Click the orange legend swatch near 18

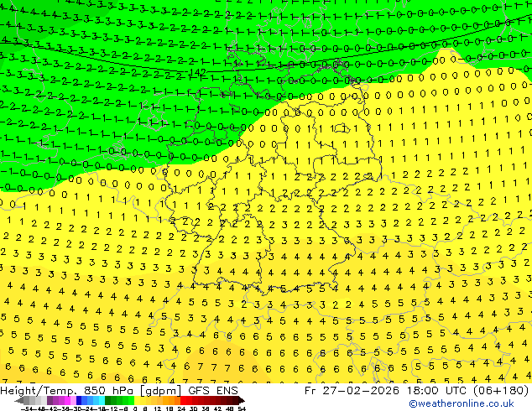click(x=172, y=401)
